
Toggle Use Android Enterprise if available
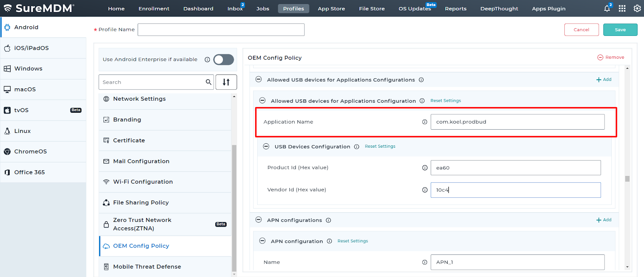(x=223, y=60)
